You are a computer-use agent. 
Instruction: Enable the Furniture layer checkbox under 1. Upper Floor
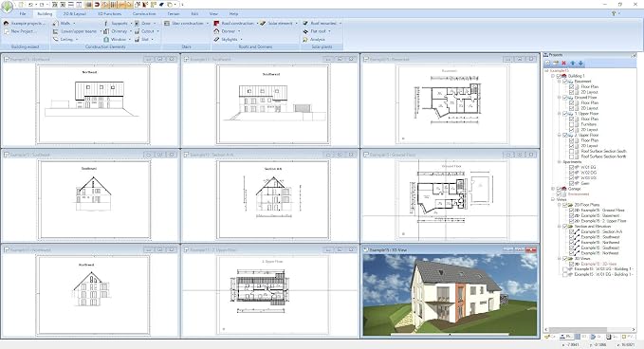pyautogui.click(x=571, y=124)
